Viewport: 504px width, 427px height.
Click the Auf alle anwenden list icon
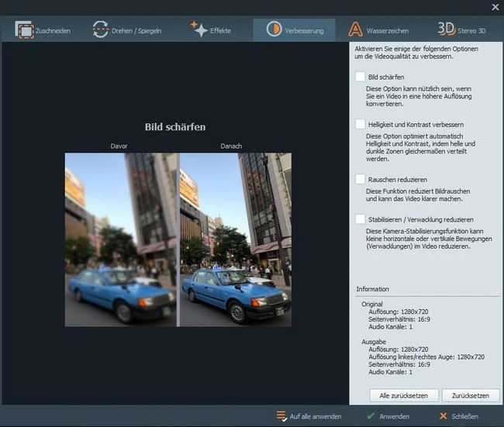(281, 415)
